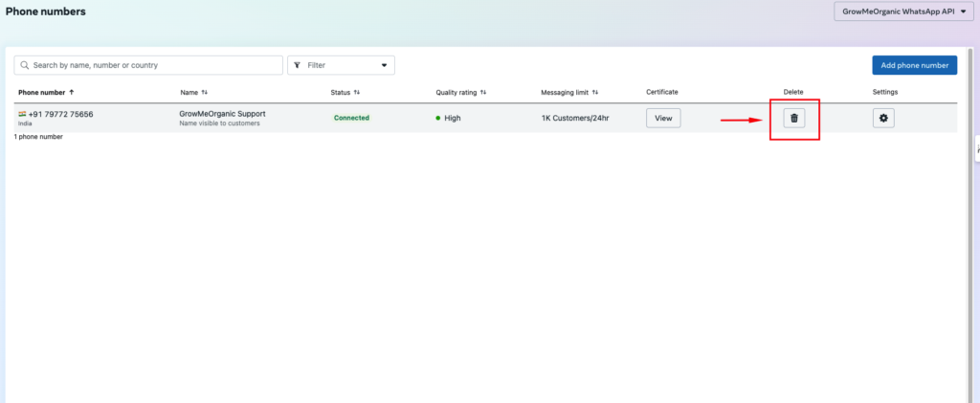Viewport: 980px width, 403px height.
Task: Click the India flag icon
Action: [22, 114]
